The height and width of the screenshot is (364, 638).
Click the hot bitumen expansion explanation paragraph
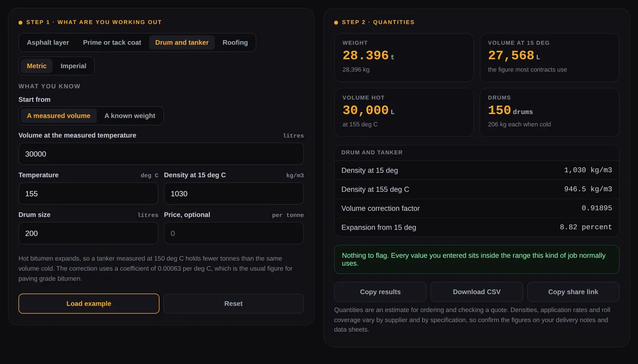pos(156,268)
